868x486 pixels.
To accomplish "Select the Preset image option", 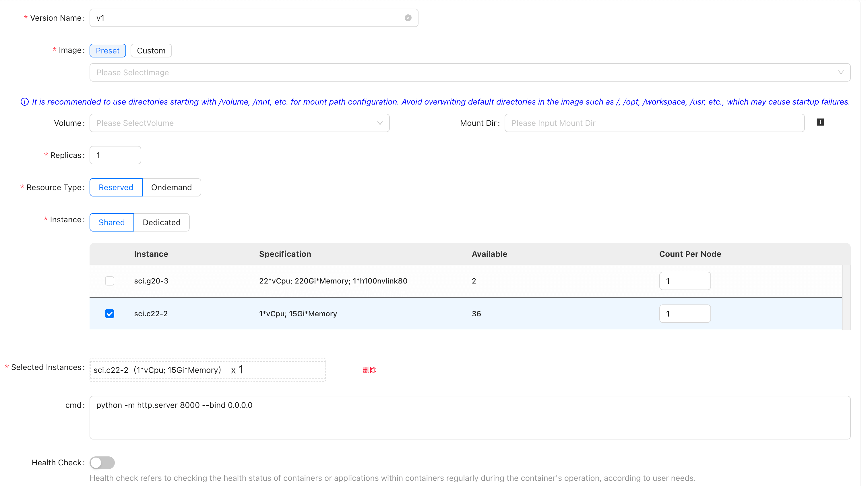I will pos(107,51).
